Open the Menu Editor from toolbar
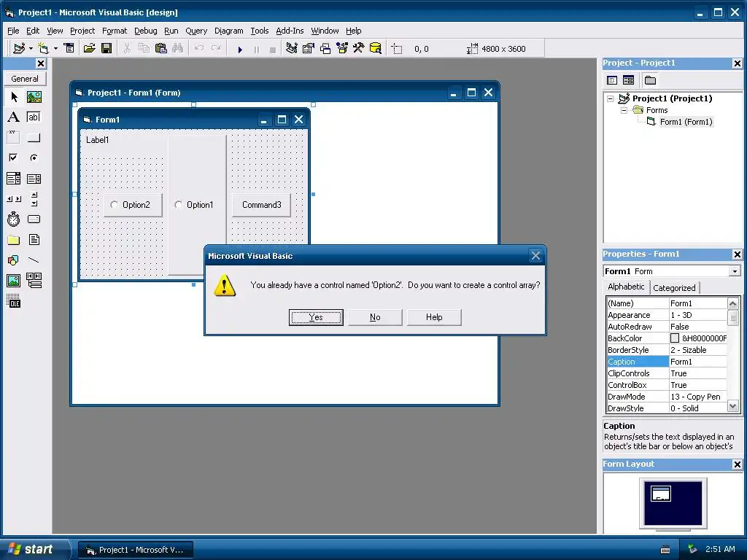The width and height of the screenshot is (747, 560). pos(69,49)
